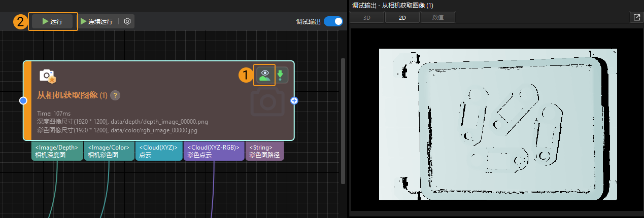
Task: Click the camera icon of the step
Action: 47,76
